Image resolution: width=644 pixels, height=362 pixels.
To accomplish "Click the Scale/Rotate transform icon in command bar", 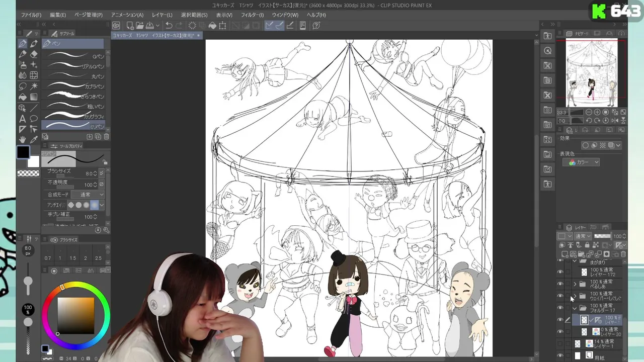I will pos(223,25).
